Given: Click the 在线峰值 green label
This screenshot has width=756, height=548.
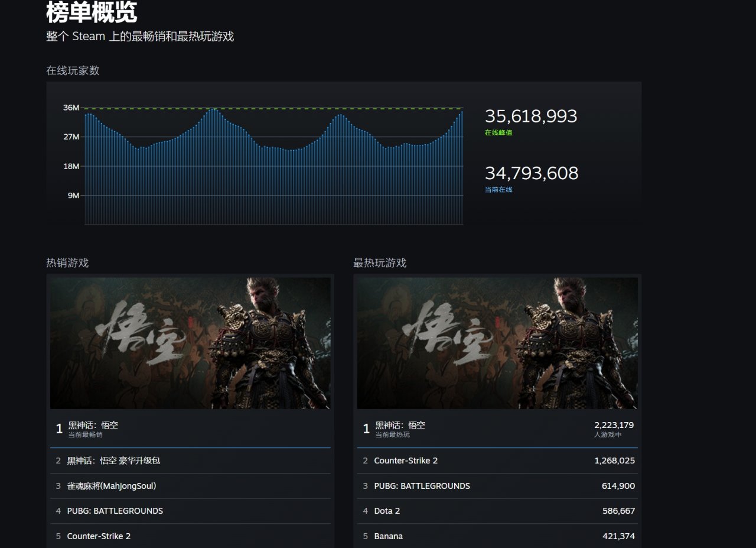Looking at the screenshot, I should 498,132.
